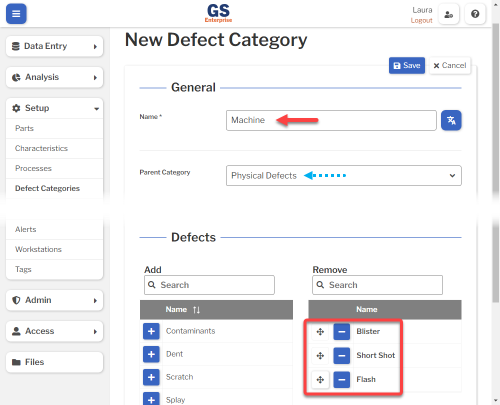Click the translate icon beside Name field
The width and height of the screenshot is (500, 405).
coord(451,120)
